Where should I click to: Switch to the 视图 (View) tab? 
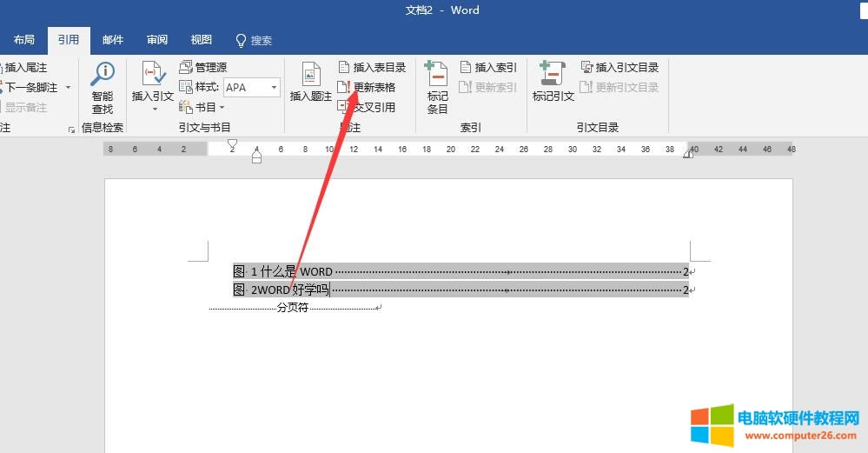(x=202, y=40)
